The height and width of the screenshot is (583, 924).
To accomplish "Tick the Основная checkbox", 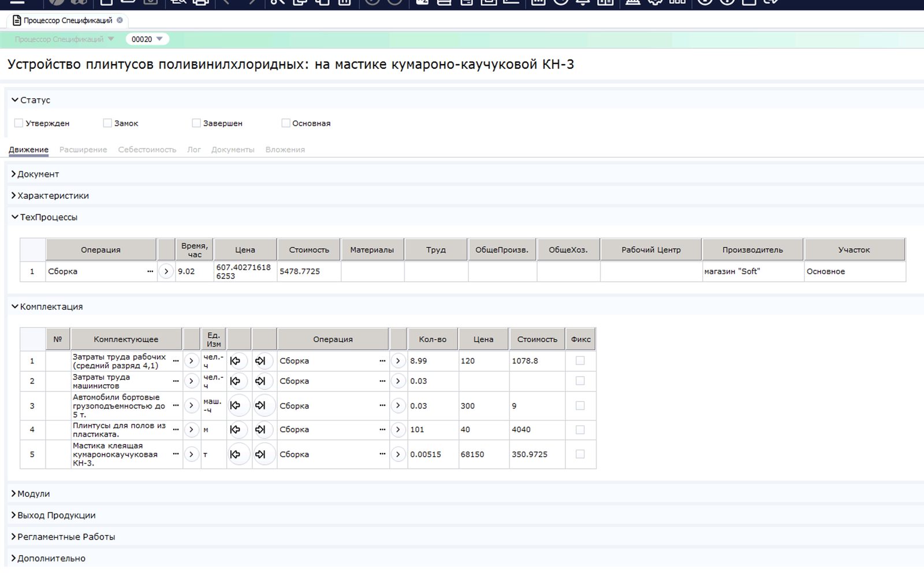I will pyautogui.click(x=285, y=123).
